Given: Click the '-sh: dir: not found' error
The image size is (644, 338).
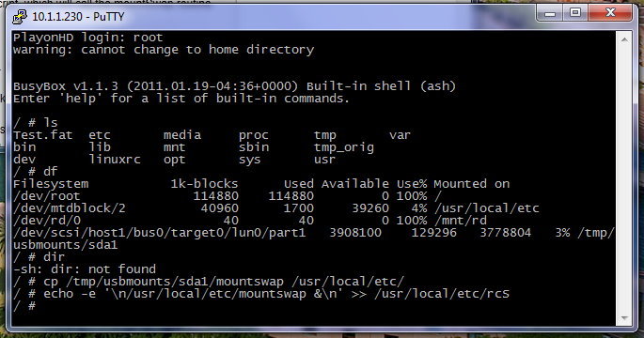Looking at the screenshot, I should 85,269.
